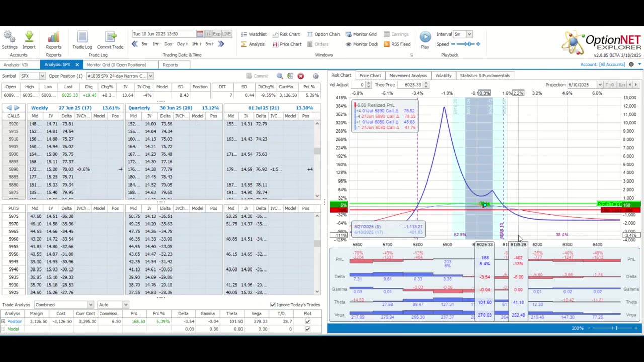Click the Option Chain window button
The height and width of the screenshot is (362, 644).
(x=323, y=34)
